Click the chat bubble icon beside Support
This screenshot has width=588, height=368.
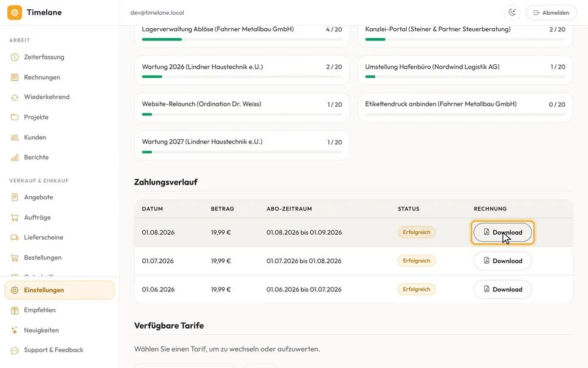[x=15, y=351]
